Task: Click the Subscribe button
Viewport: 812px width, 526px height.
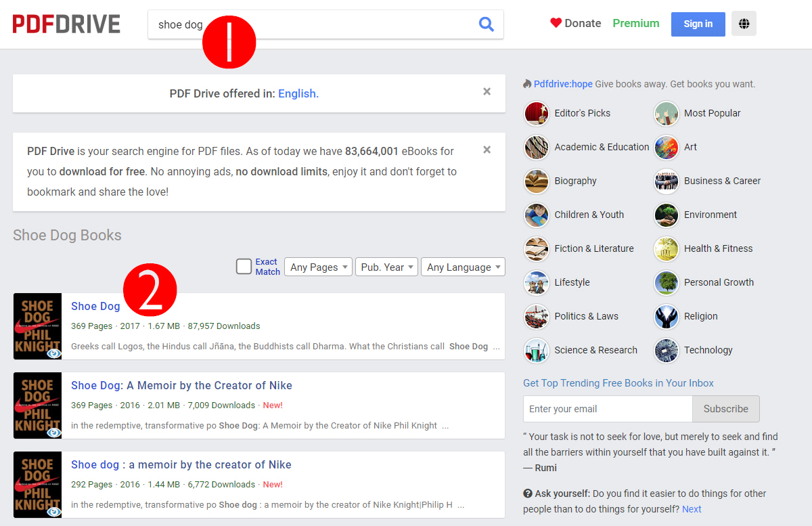Action: (x=725, y=409)
